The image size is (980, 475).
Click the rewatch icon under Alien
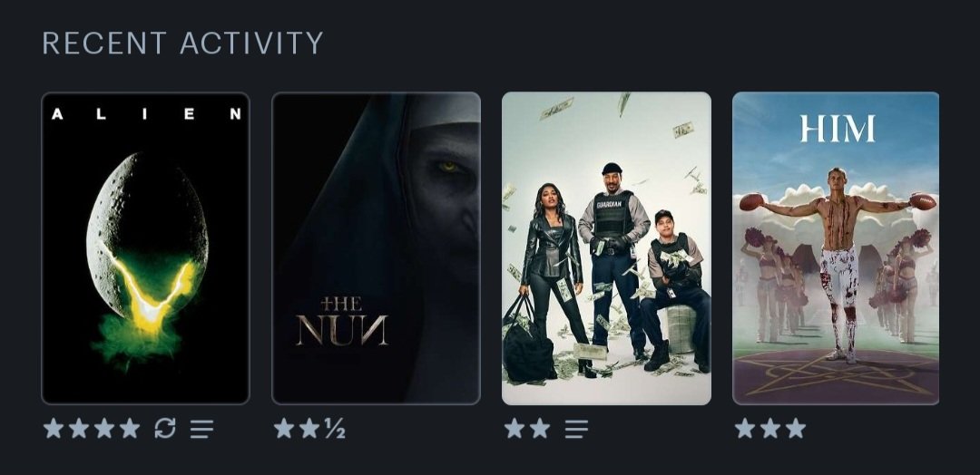pyautogui.click(x=165, y=428)
